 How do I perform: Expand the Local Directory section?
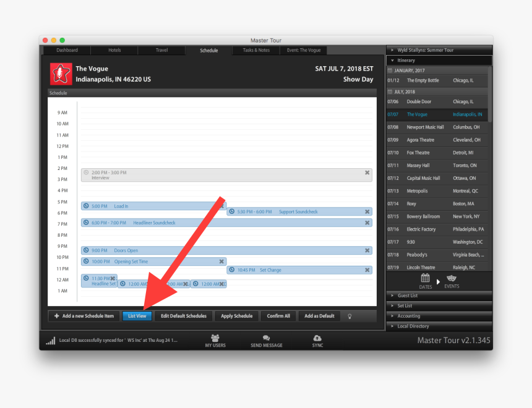click(x=439, y=326)
